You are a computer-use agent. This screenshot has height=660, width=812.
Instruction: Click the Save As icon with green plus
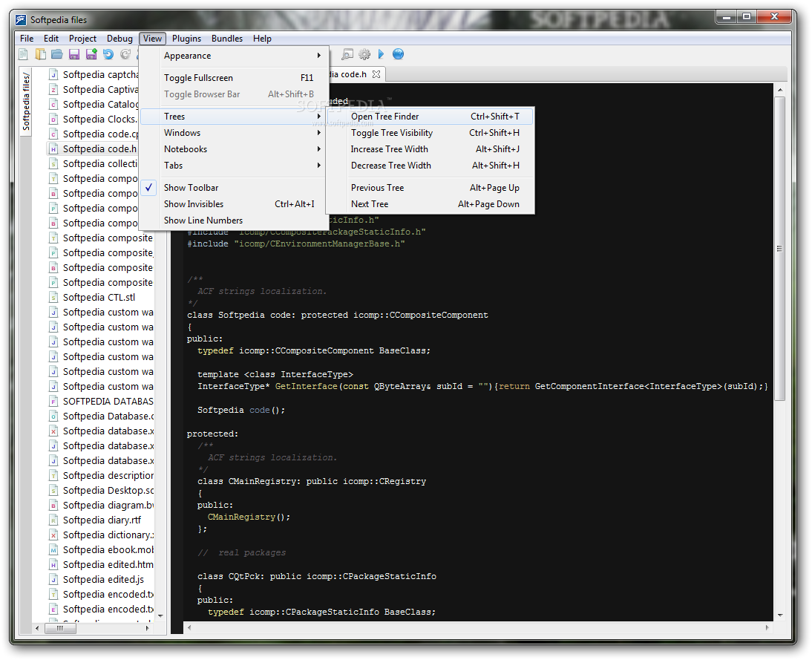pyautogui.click(x=91, y=54)
